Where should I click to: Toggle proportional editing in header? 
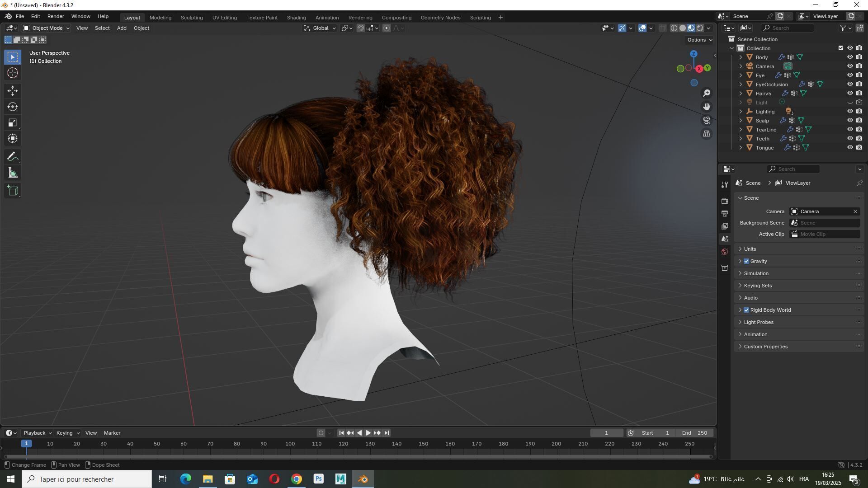pyautogui.click(x=387, y=28)
